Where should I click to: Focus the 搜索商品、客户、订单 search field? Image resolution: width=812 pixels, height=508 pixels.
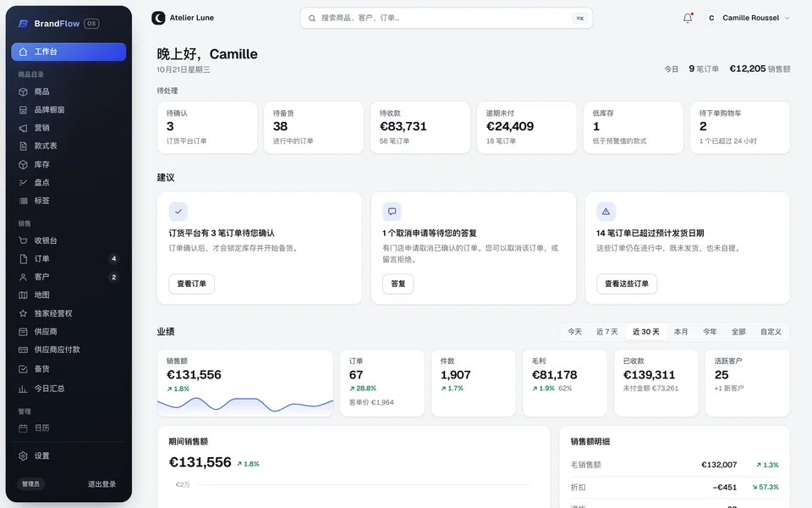click(x=447, y=18)
